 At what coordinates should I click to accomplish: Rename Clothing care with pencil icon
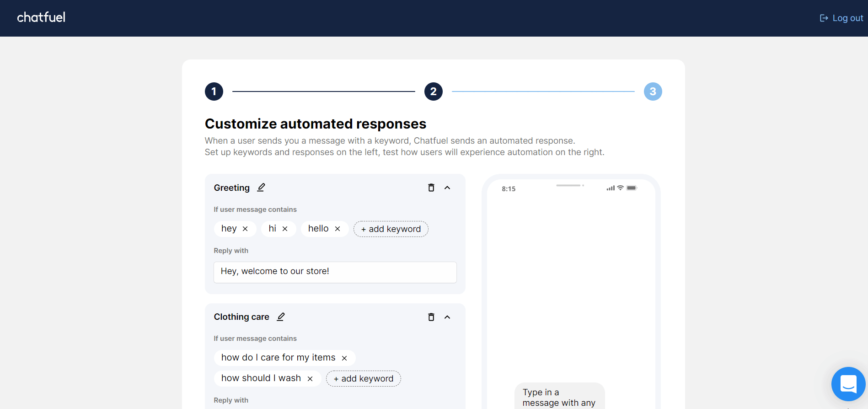pyautogui.click(x=281, y=317)
